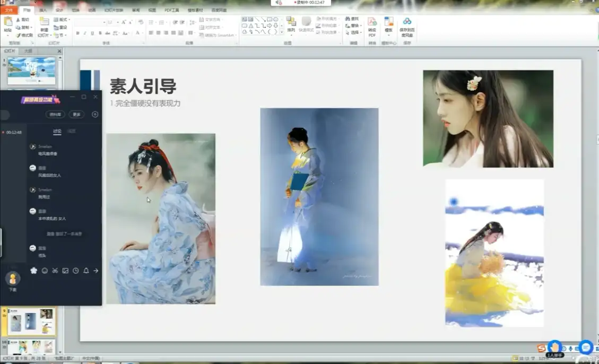Toggle bold text formatting
599x364 pixels.
(77, 33)
